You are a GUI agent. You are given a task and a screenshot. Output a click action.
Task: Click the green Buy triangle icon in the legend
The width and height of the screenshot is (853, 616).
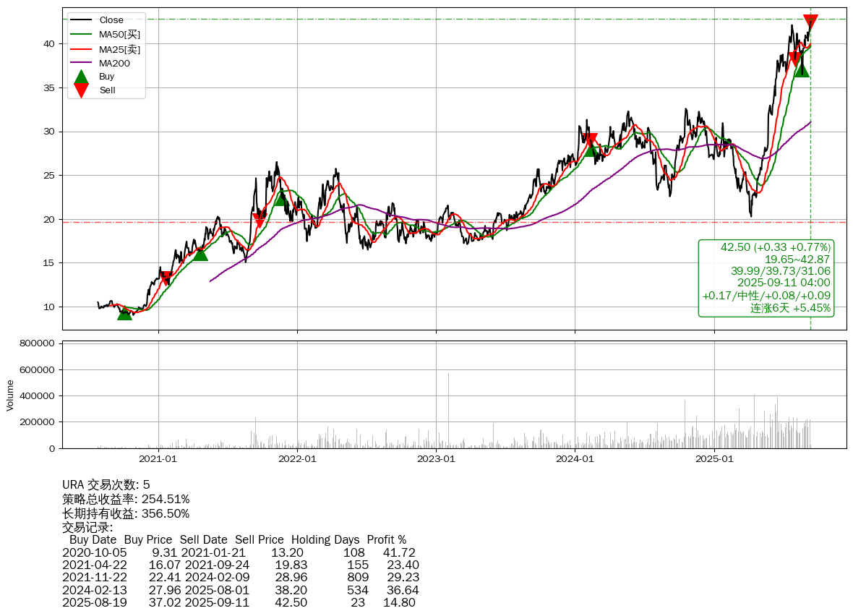(x=82, y=77)
